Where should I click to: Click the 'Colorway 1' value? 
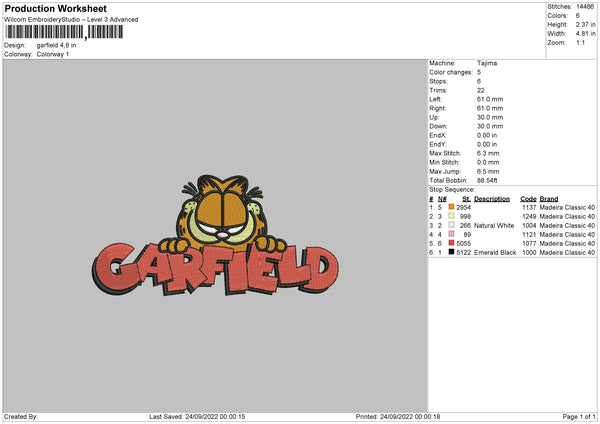pos(53,54)
